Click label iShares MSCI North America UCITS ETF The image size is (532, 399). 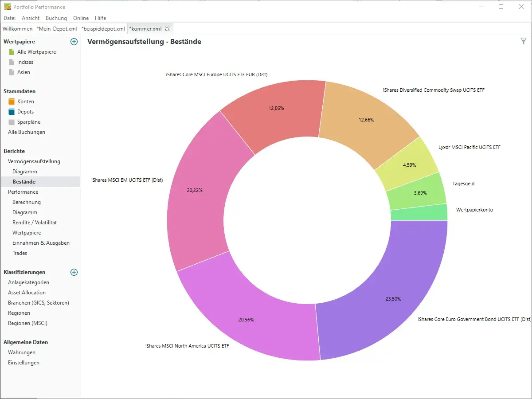click(187, 346)
